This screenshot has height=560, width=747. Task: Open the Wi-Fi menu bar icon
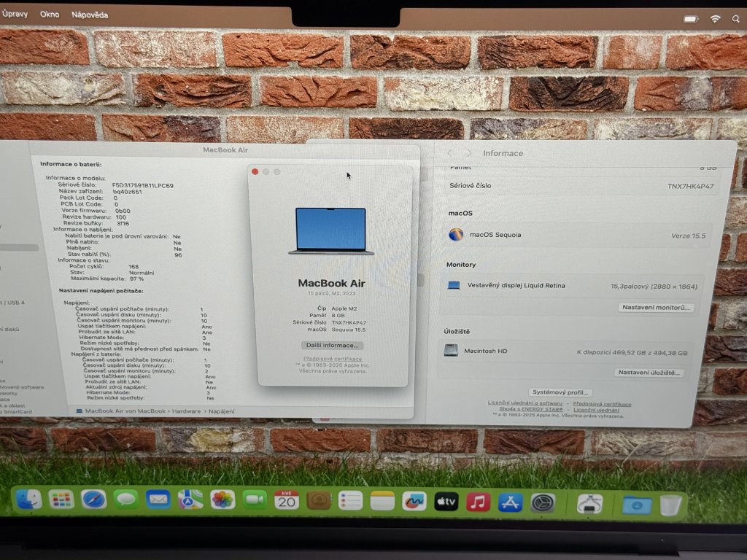715,19
